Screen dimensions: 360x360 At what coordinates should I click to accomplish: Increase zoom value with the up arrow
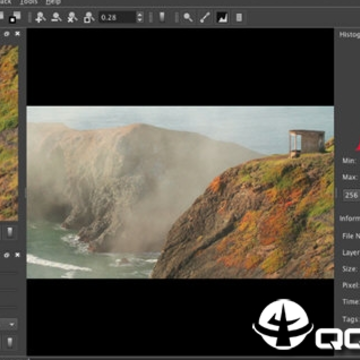pyautogui.click(x=140, y=15)
